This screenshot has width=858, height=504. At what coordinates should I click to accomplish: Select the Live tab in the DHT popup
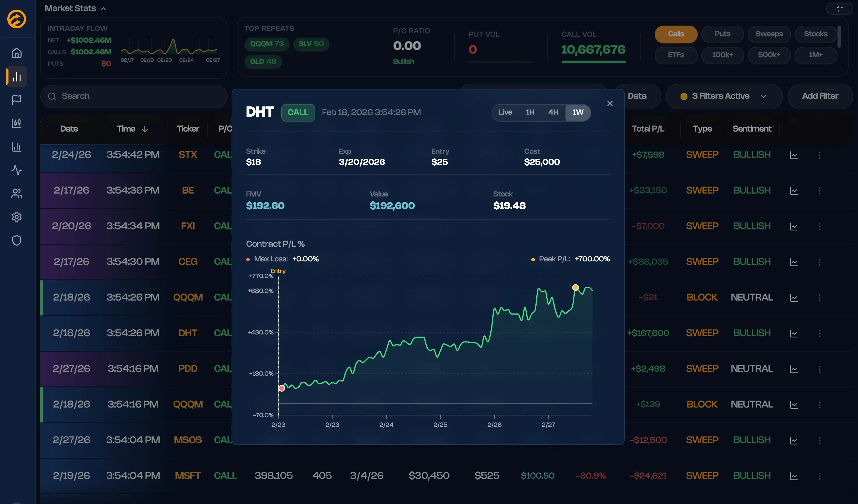[506, 112]
